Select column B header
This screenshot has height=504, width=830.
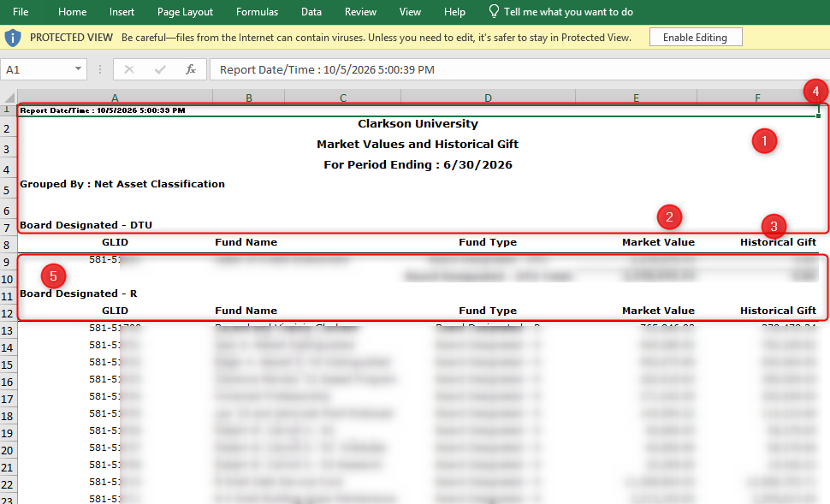tap(249, 98)
